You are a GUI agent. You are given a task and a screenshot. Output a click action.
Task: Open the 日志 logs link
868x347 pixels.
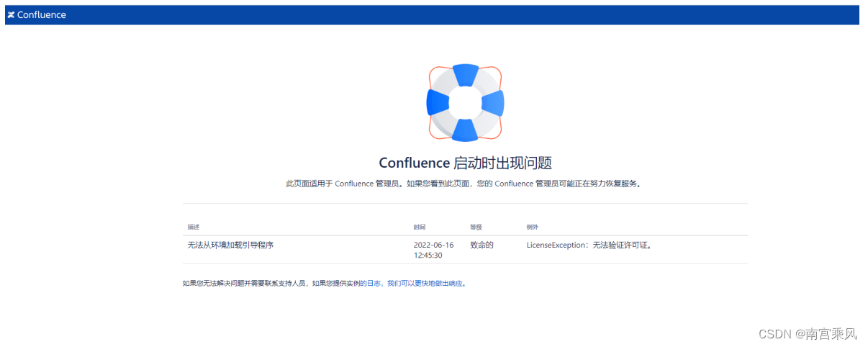pos(374,284)
